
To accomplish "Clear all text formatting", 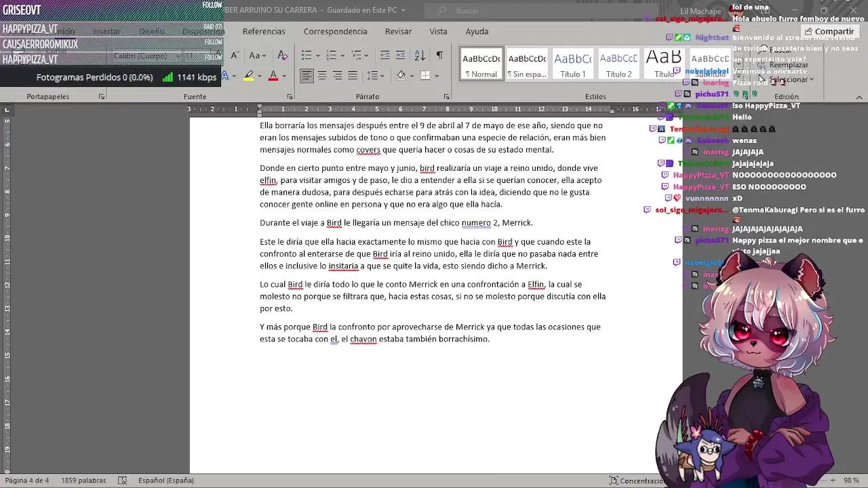I will [283, 56].
